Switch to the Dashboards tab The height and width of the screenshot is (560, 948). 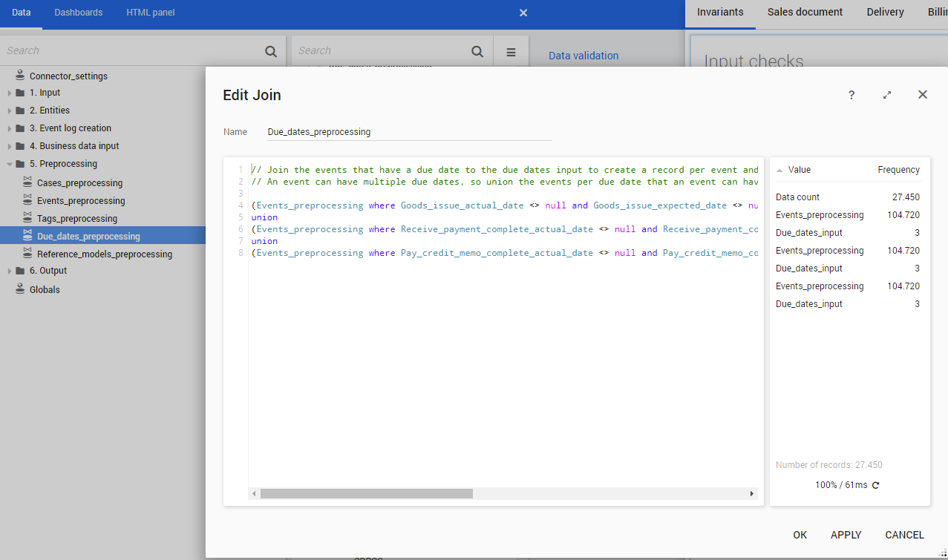pos(78,12)
